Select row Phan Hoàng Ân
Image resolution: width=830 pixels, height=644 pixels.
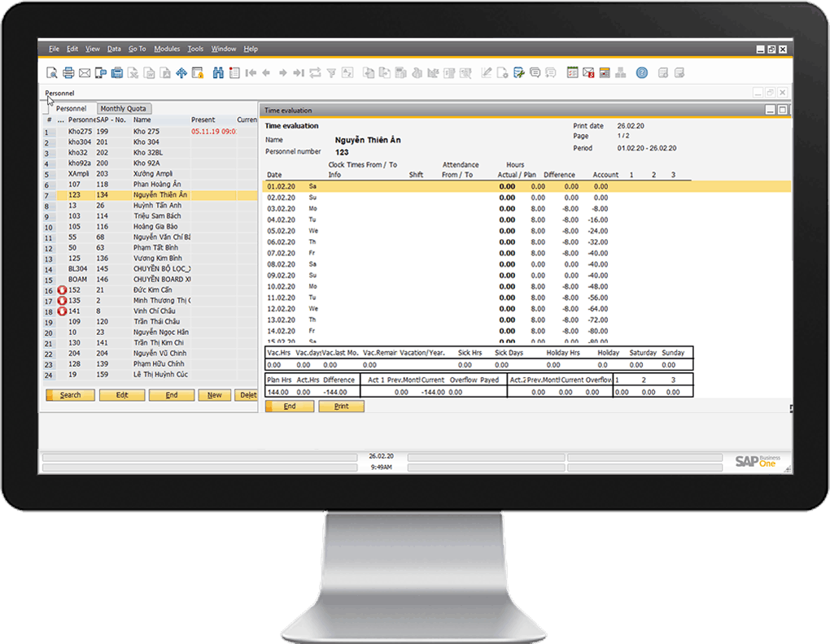150,185
